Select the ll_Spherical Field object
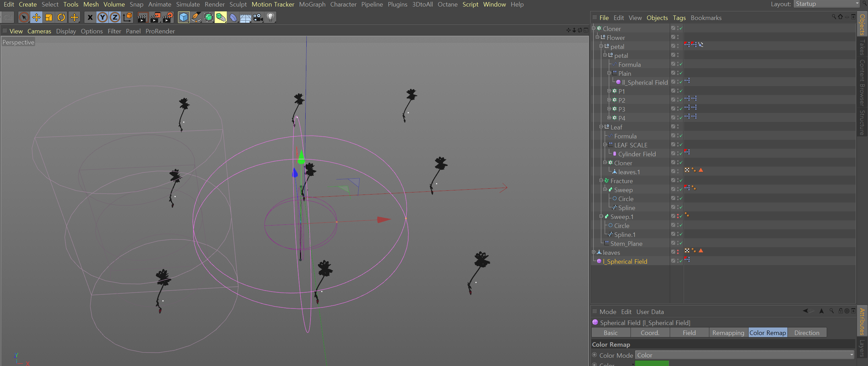This screenshot has width=868, height=366. pos(645,82)
